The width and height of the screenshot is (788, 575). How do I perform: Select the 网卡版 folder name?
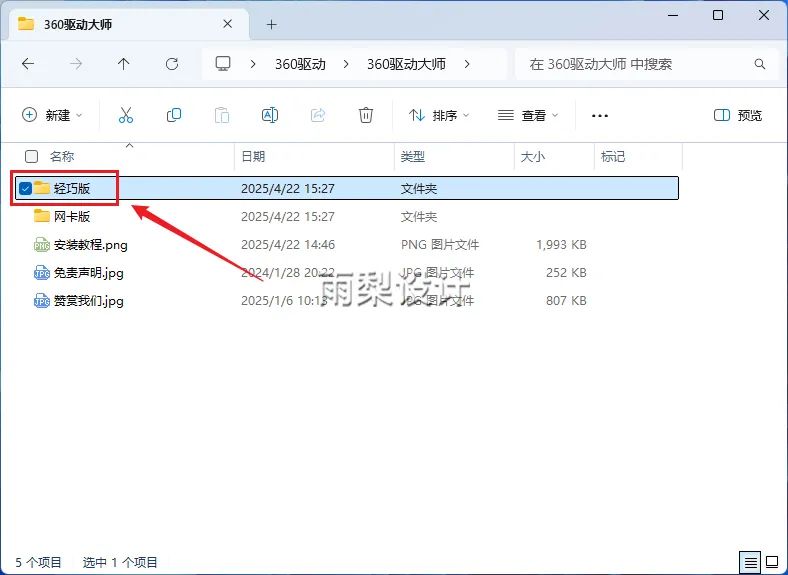[x=72, y=217]
